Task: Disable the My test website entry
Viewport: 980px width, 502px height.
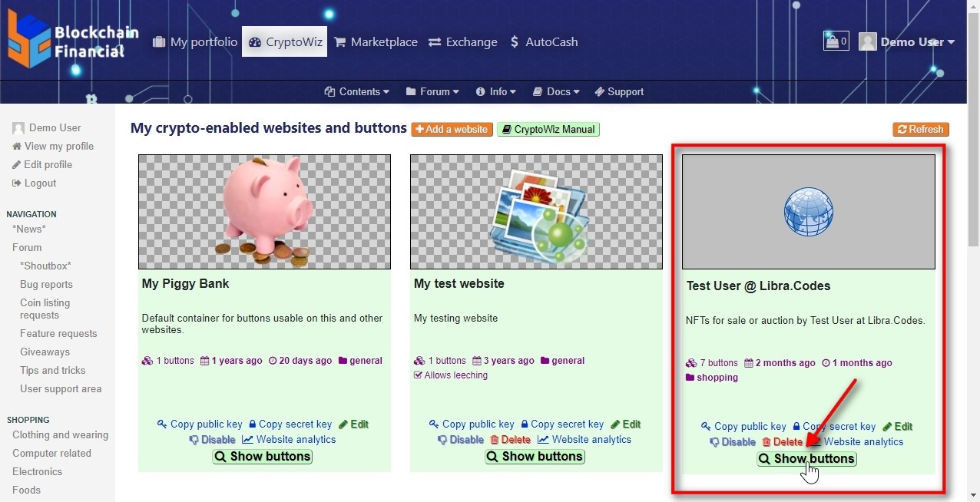Action: pyautogui.click(x=461, y=440)
